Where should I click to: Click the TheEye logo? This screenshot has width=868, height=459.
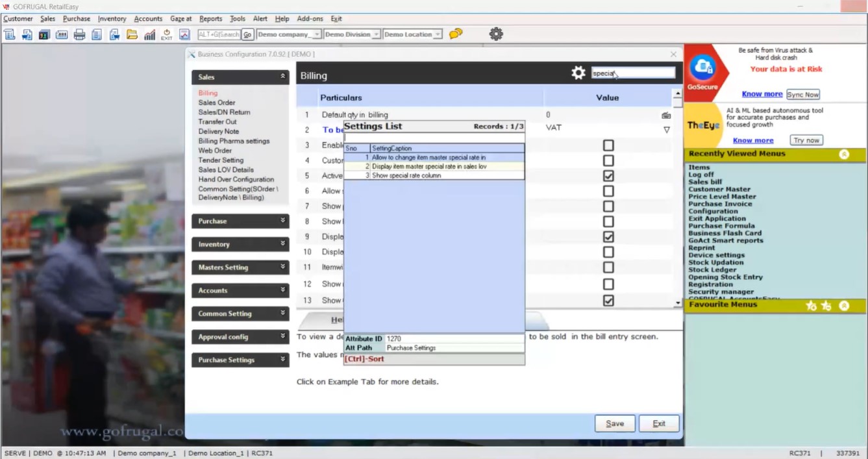pyautogui.click(x=704, y=125)
